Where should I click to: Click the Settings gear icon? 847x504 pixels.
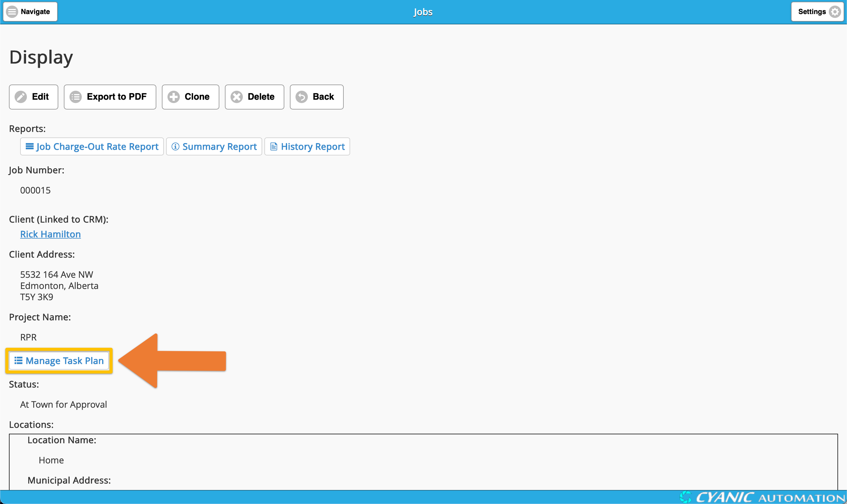835,11
